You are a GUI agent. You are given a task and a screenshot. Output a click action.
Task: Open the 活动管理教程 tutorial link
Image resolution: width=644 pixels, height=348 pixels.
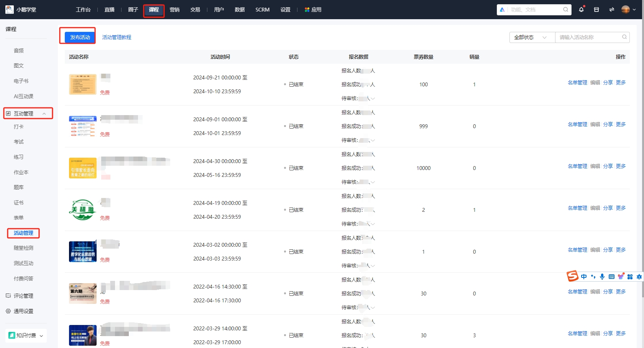coord(117,37)
